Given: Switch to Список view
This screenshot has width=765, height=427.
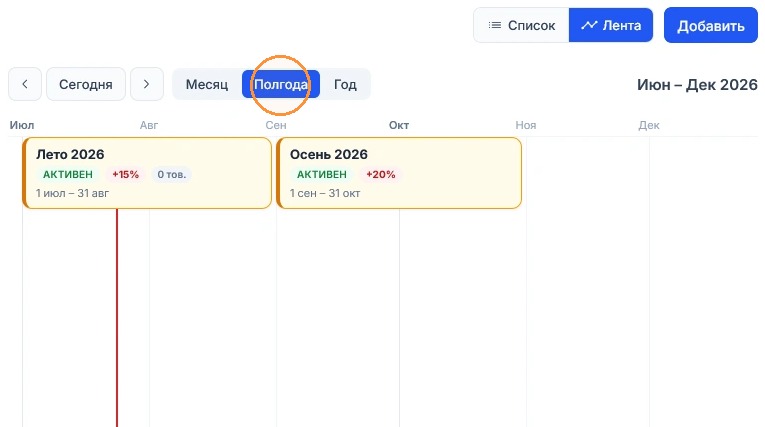Looking at the screenshot, I should (521, 25).
